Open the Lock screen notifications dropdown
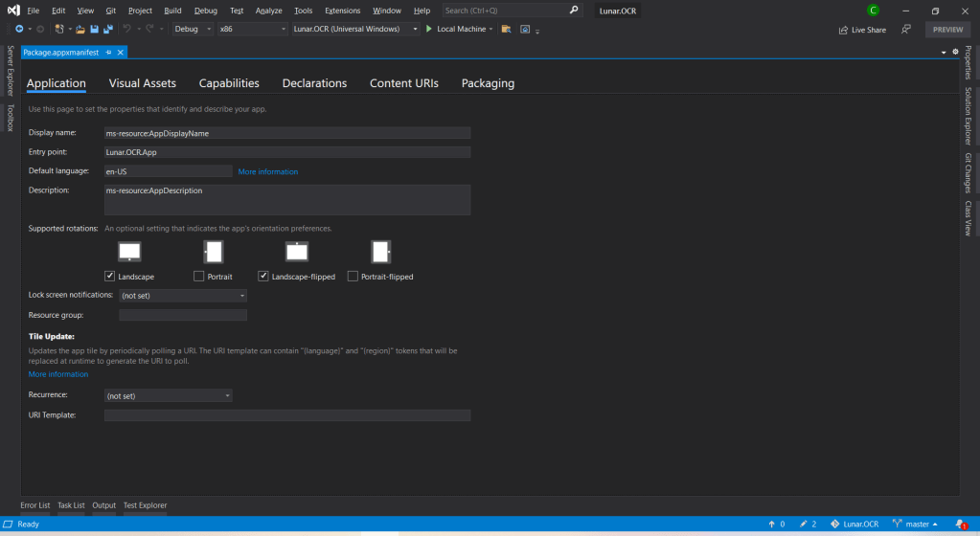This screenshot has width=980, height=536. 183,296
